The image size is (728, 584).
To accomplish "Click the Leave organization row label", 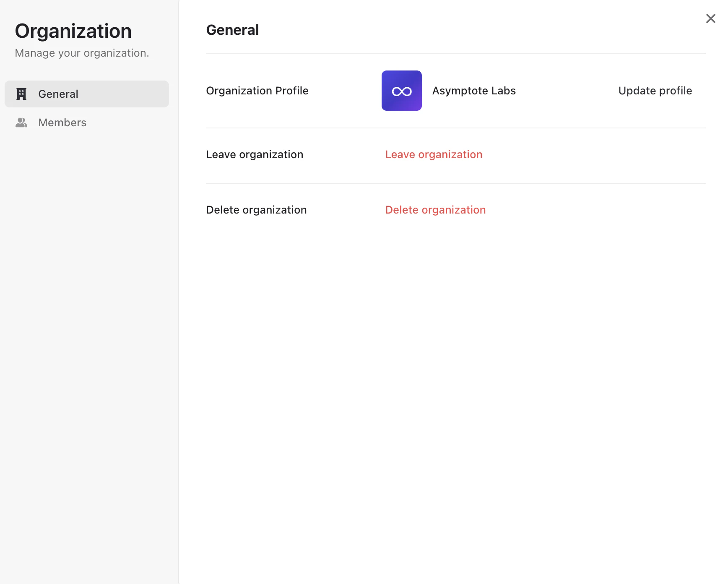I will 255,154.
